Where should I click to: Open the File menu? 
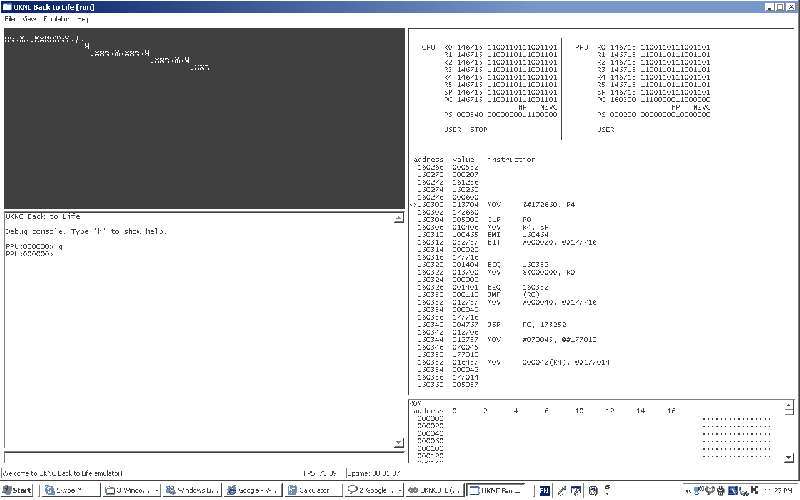click(x=10, y=19)
